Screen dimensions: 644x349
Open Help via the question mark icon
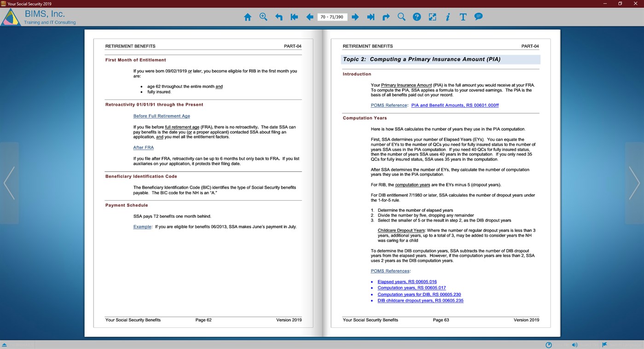[x=417, y=17]
